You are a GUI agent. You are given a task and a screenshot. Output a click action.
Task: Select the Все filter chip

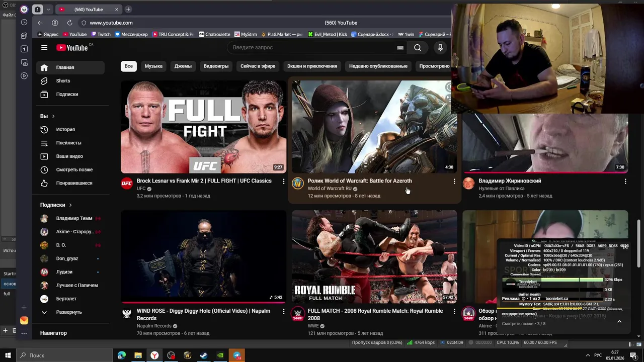coord(129,66)
